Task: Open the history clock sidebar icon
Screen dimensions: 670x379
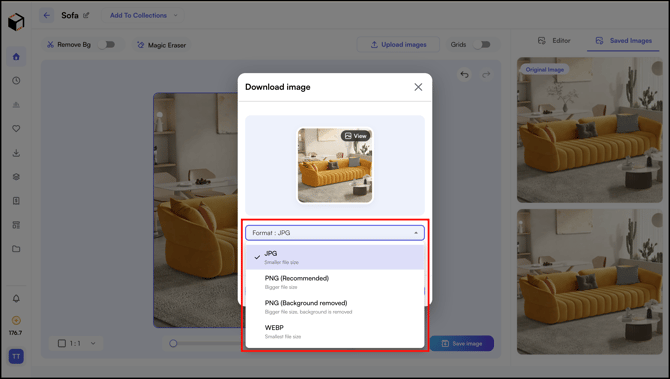Action: [16, 80]
